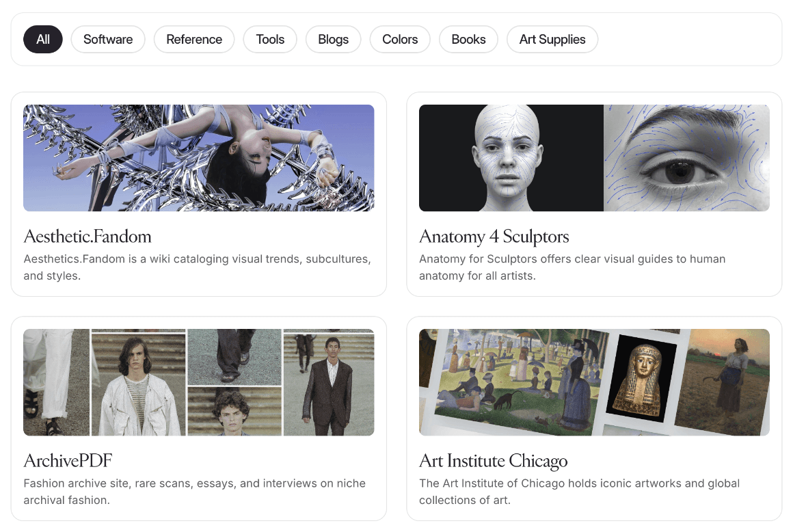Choose the Books filter pill
The height and width of the screenshot is (532, 793).
click(468, 40)
